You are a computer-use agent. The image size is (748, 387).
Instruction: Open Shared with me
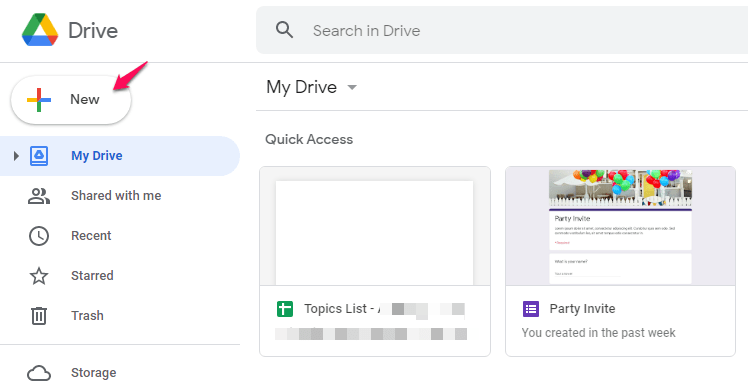(116, 196)
